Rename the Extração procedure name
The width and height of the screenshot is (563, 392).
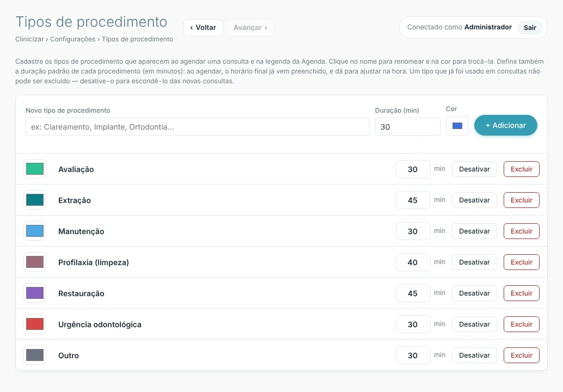(75, 200)
